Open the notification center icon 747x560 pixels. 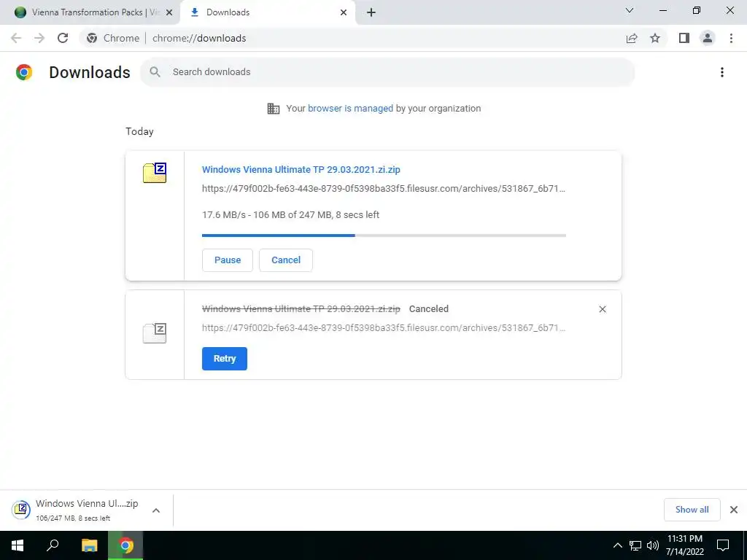723,545
